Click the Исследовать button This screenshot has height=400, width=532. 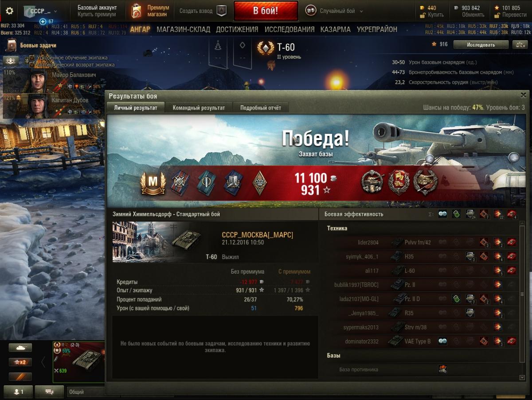(x=481, y=44)
